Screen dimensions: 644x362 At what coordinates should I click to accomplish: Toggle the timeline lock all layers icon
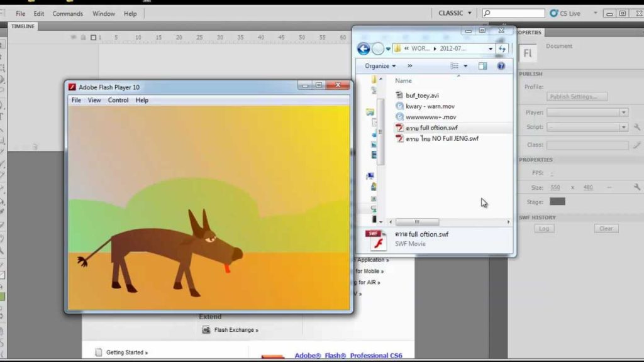[x=84, y=37]
